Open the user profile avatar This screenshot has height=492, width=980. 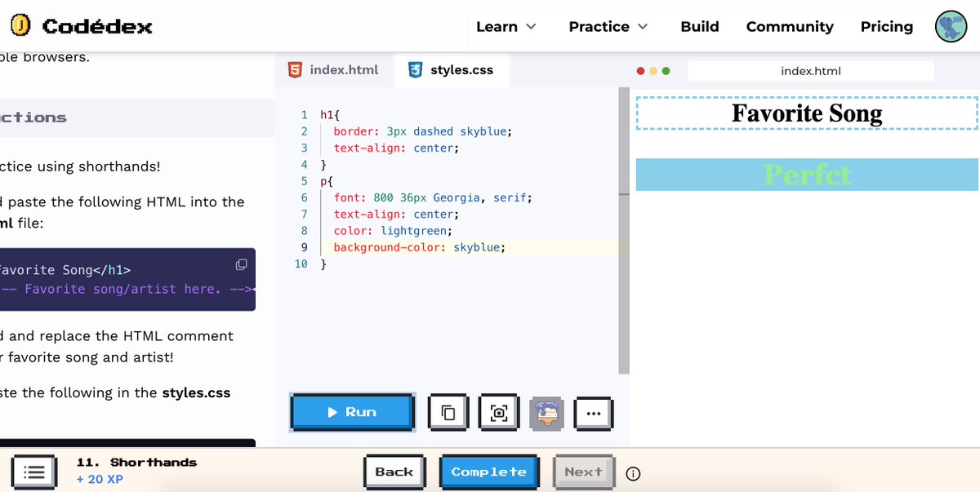pos(951,27)
